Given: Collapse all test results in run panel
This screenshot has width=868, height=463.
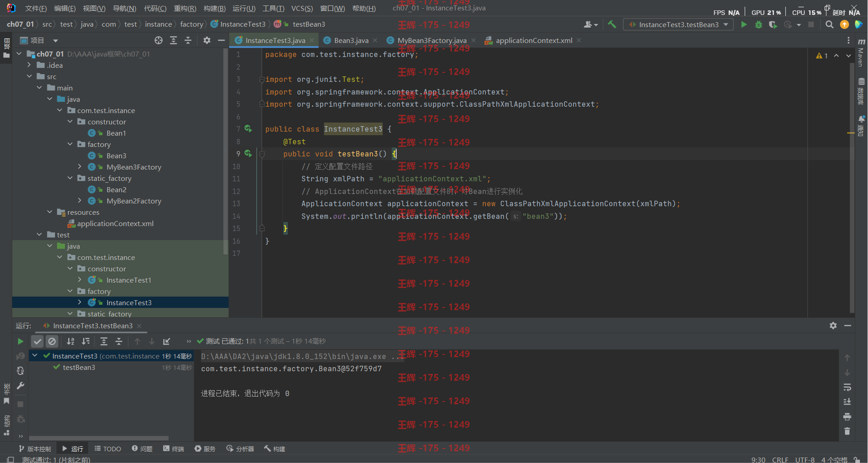Looking at the screenshot, I should pos(119,341).
